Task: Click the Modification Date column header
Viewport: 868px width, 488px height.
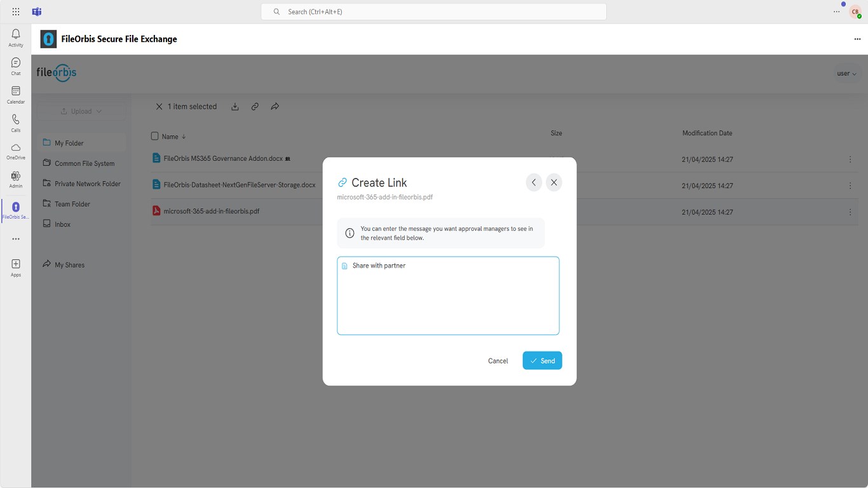Action: [x=707, y=133]
